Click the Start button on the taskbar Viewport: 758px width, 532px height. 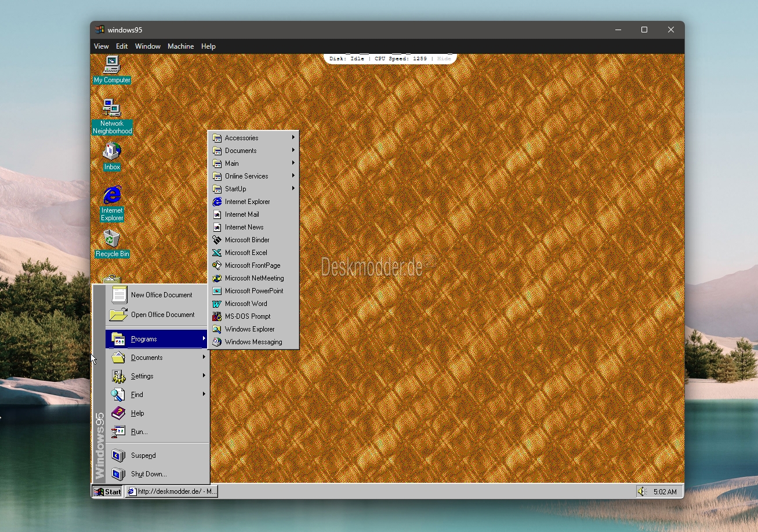107,491
